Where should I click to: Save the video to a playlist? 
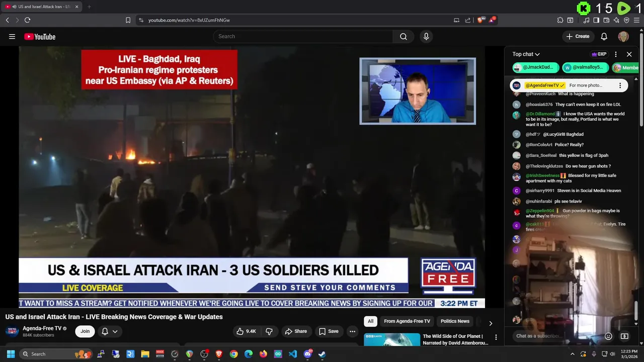(329, 331)
